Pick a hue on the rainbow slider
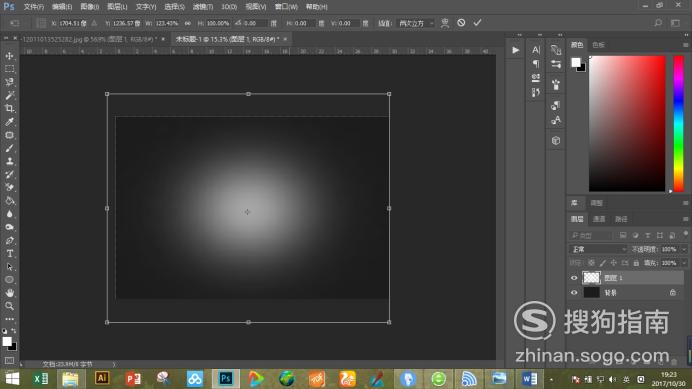This screenshot has width=692, height=389. pyautogui.click(x=679, y=124)
